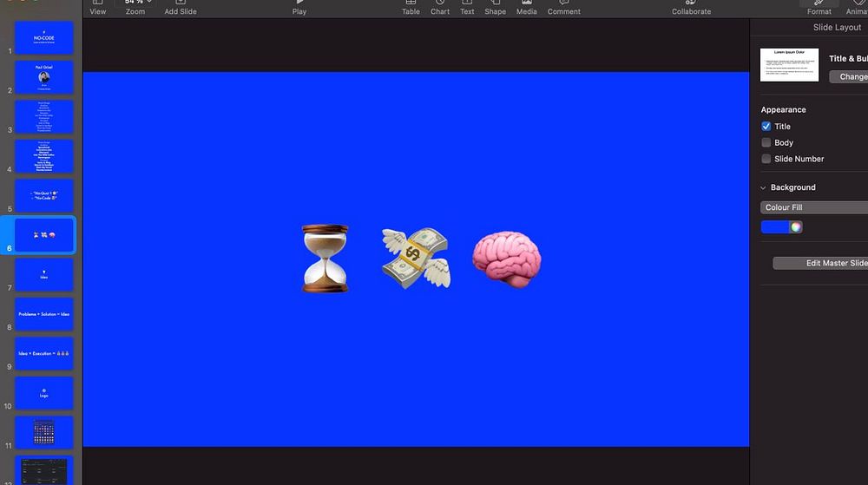Add a Text box from the toolbar
868x485 pixels.
pos(467,7)
